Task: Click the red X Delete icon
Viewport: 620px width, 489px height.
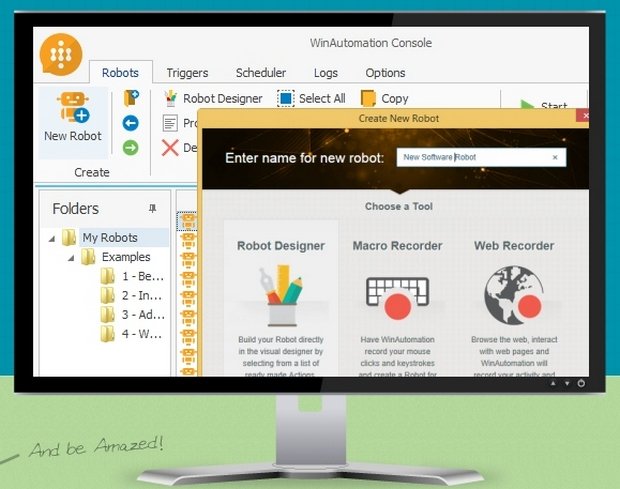Action: point(170,148)
